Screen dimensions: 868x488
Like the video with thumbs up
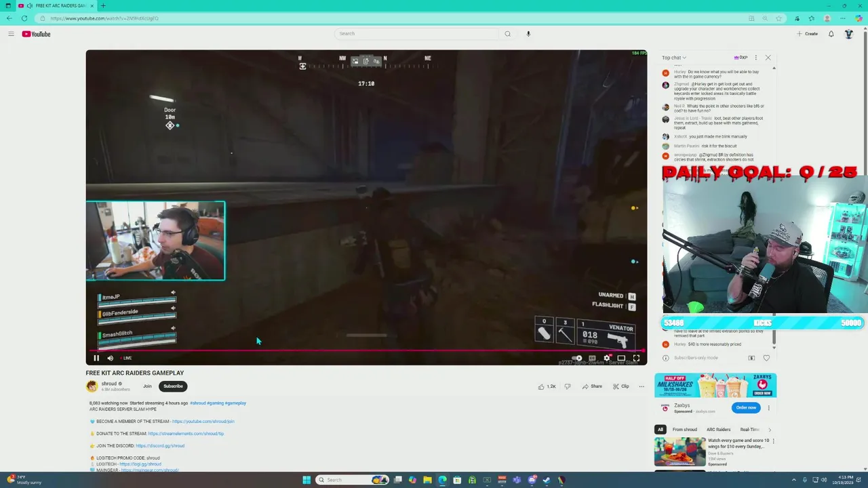547,386
